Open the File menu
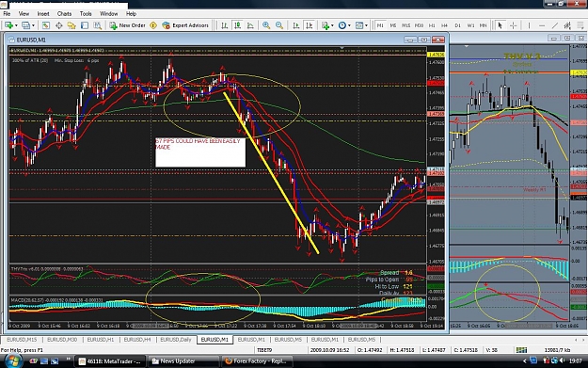 coord(7,13)
